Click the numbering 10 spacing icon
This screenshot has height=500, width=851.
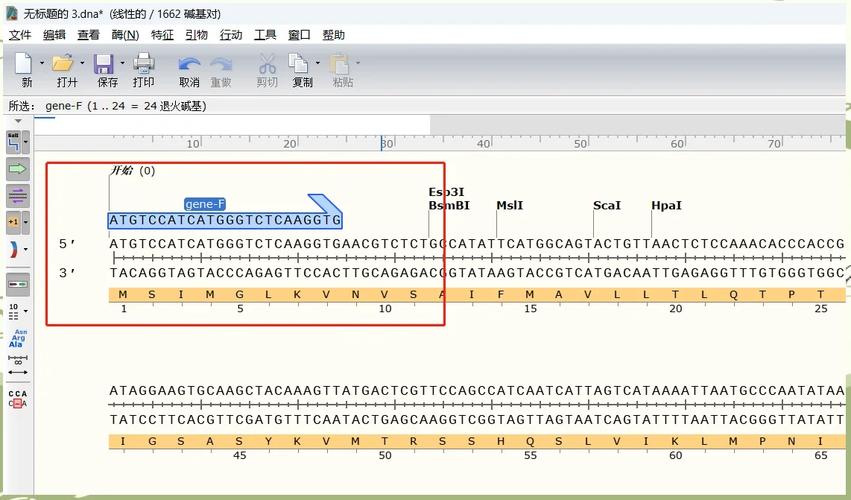[x=14, y=311]
